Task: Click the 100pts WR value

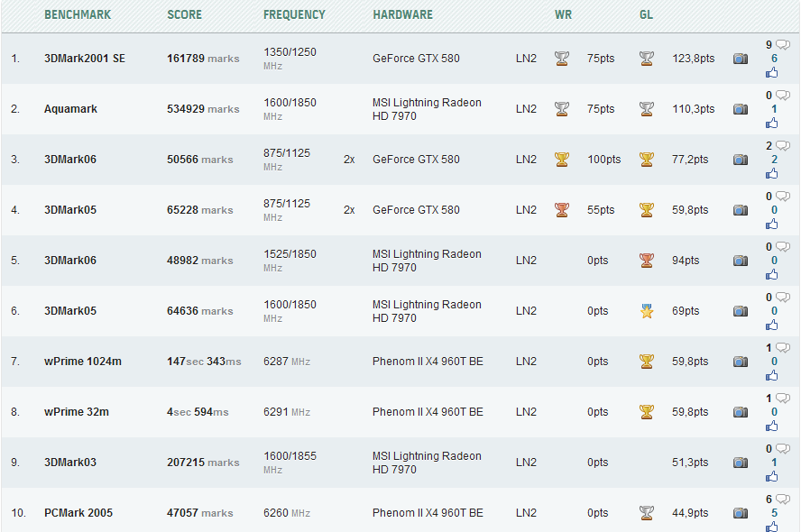Action: (604, 160)
